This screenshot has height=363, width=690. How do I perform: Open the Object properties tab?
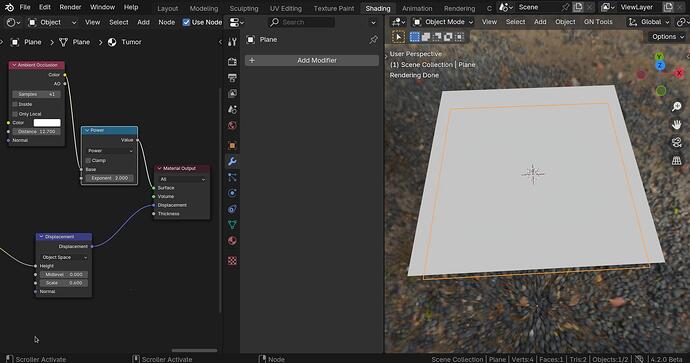tap(232, 145)
